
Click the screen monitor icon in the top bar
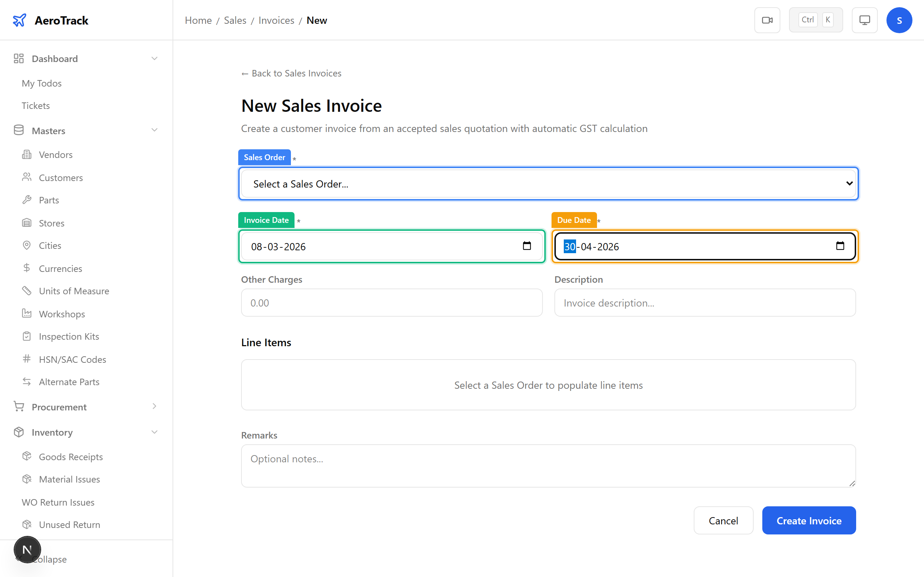click(864, 20)
